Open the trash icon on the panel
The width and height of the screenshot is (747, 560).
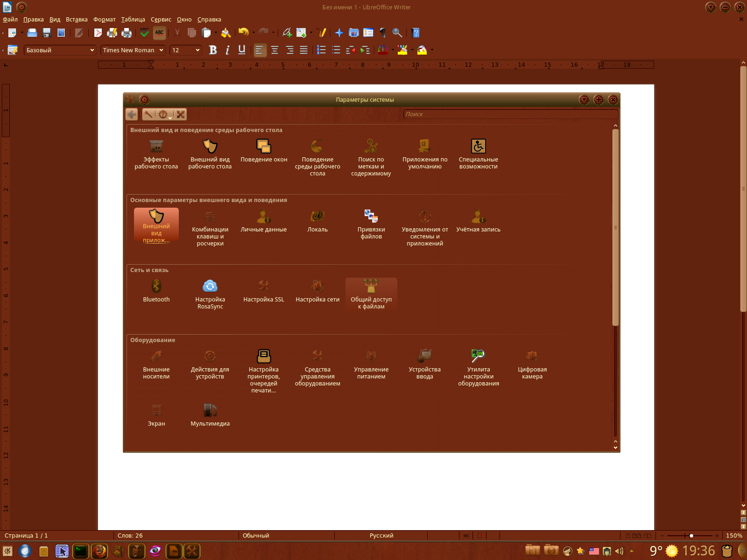pos(726,551)
